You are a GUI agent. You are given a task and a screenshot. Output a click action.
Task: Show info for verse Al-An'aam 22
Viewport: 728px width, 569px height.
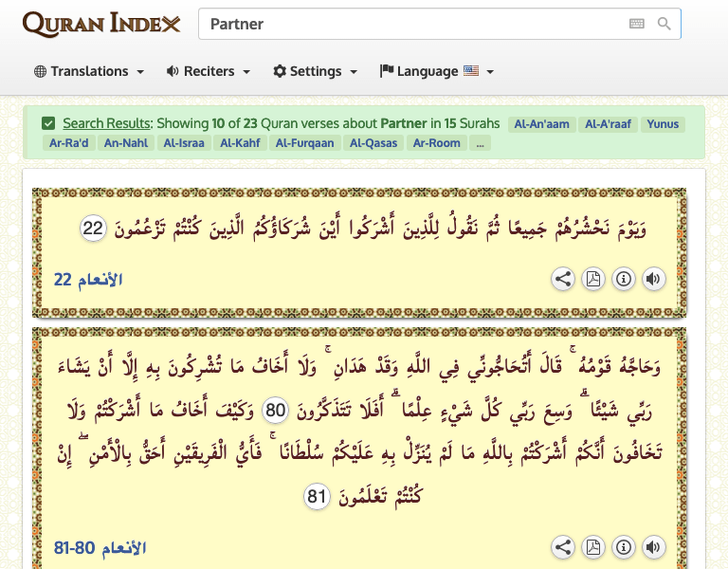624,279
